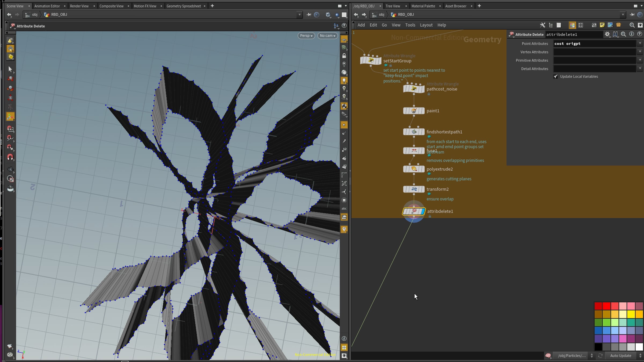Click the sticky note icon in network toolbar

click(602, 25)
